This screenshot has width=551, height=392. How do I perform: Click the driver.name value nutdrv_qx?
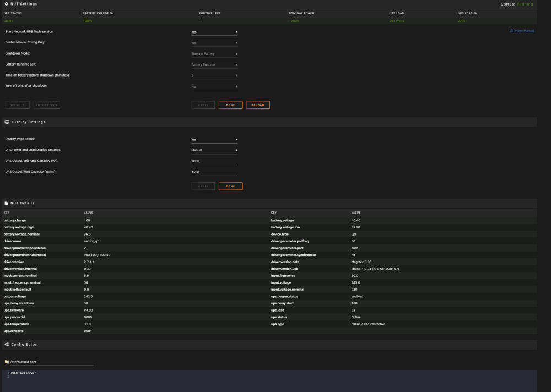pyautogui.click(x=91, y=241)
